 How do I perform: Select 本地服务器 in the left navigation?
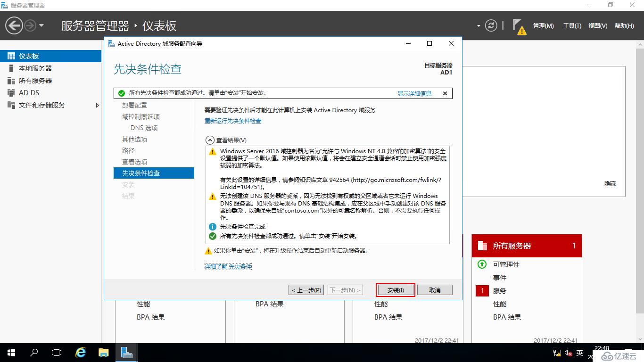point(50,68)
